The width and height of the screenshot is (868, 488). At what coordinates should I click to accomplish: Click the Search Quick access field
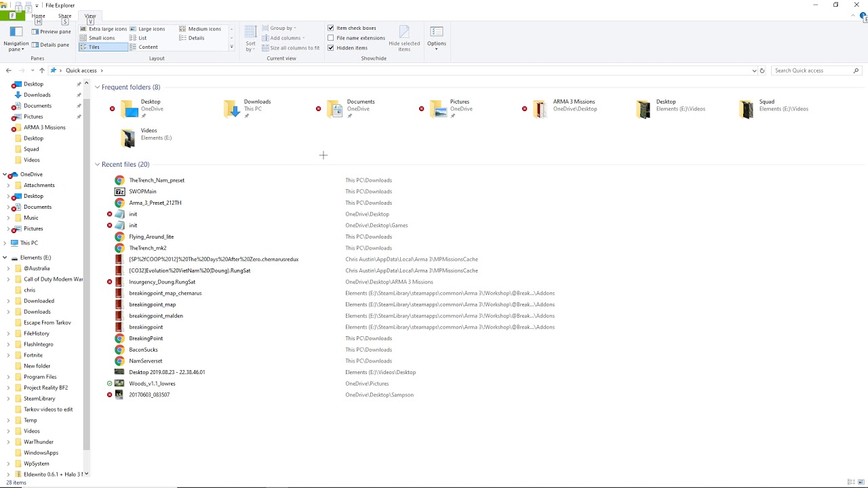pos(811,70)
